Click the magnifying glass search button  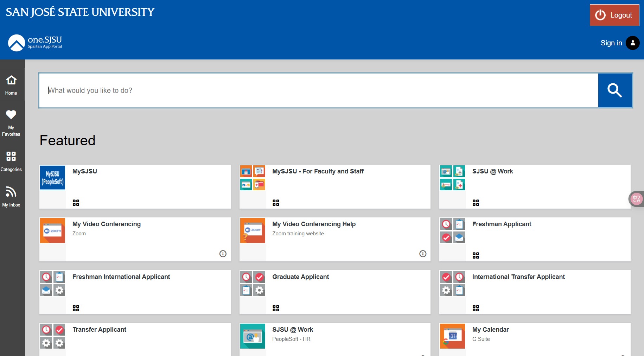click(x=615, y=90)
